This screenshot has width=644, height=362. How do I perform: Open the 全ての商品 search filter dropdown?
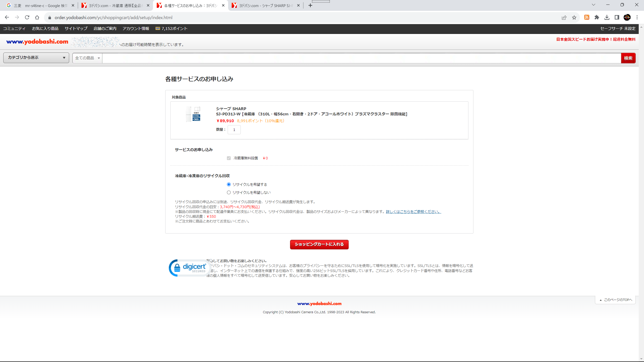pyautogui.click(x=87, y=58)
